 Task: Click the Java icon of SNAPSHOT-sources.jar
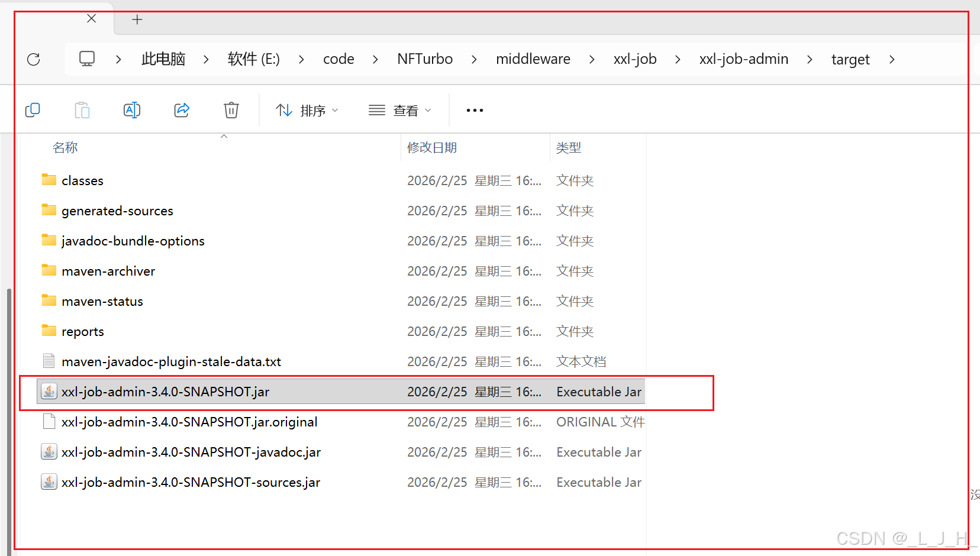coord(49,481)
